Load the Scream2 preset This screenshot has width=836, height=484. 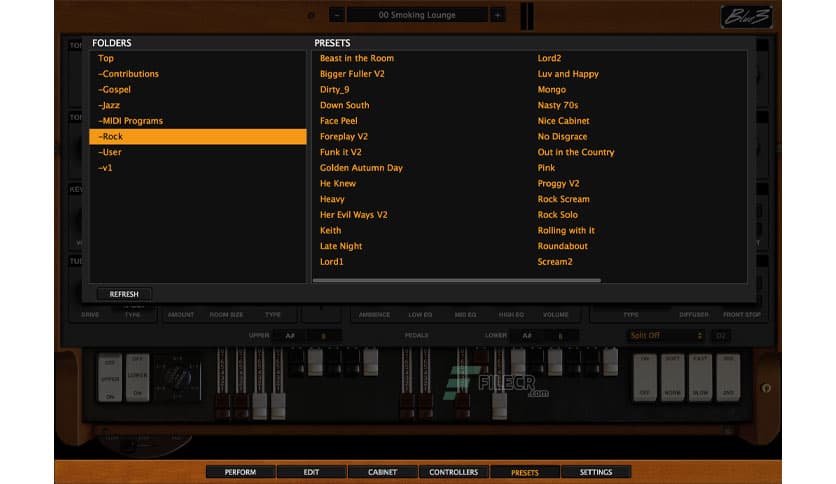click(555, 262)
